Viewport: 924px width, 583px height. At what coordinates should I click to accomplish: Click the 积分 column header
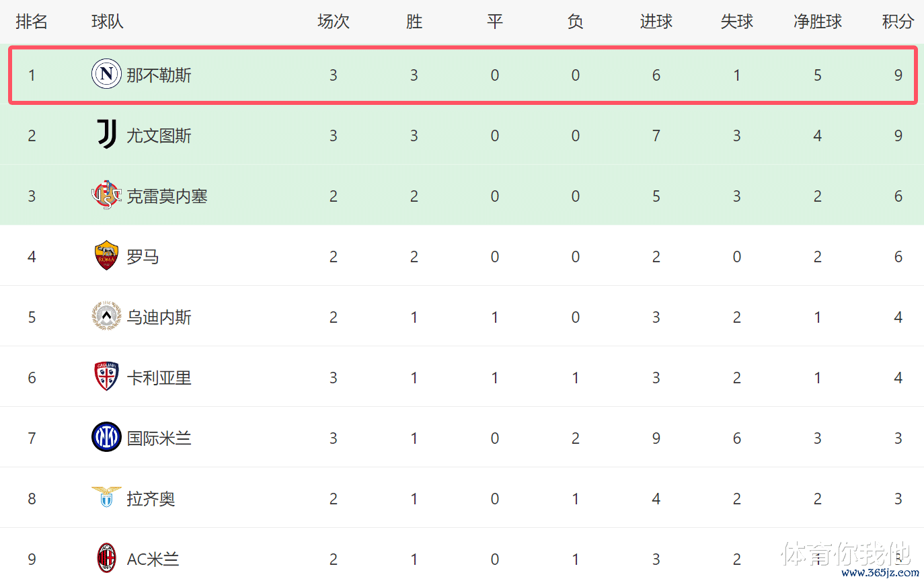898,22
